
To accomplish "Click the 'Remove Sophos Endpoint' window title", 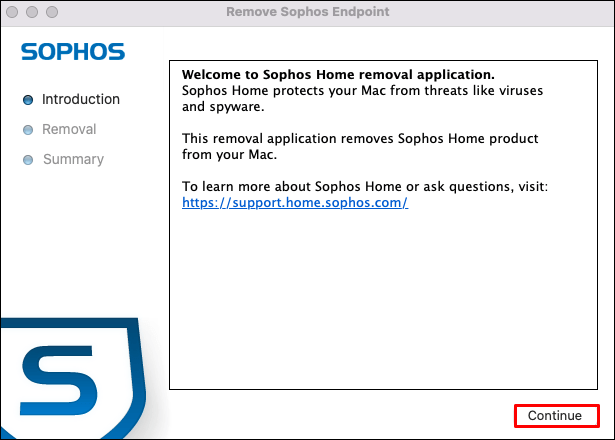I will point(308,12).
